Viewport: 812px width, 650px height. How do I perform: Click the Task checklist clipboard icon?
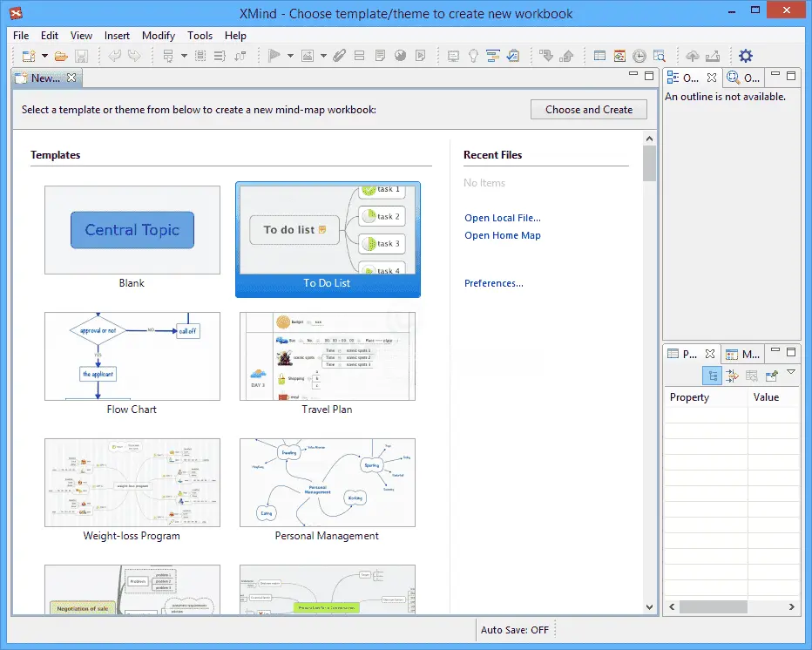coord(513,56)
